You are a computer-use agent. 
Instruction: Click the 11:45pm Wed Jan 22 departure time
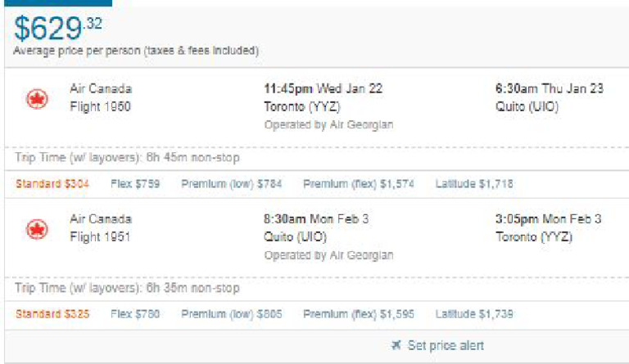323,88
